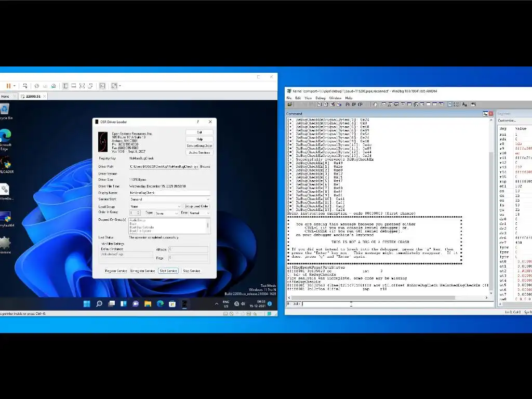Click the Font icon in WinDbg toolbar
The image size is (532, 399).
[464, 104]
